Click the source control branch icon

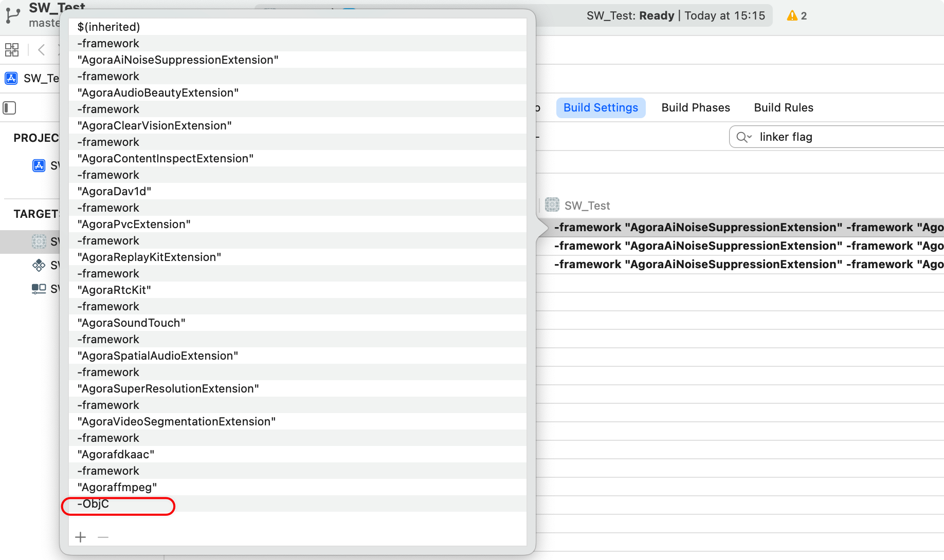coord(12,15)
